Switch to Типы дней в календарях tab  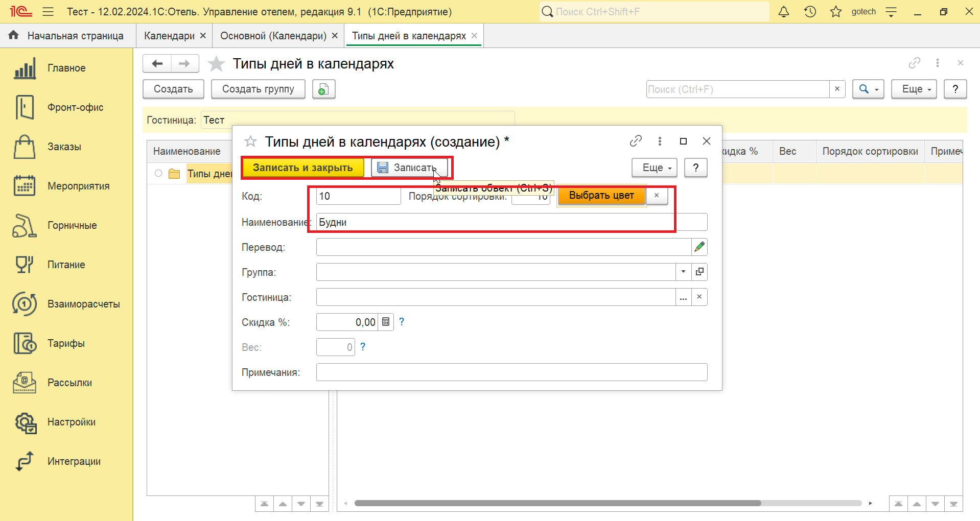point(409,36)
